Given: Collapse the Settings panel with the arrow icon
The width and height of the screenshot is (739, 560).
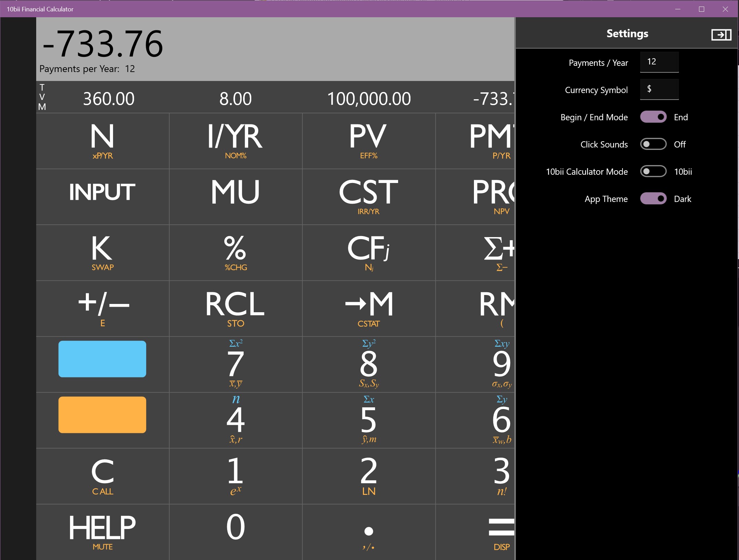Looking at the screenshot, I should pyautogui.click(x=722, y=34).
